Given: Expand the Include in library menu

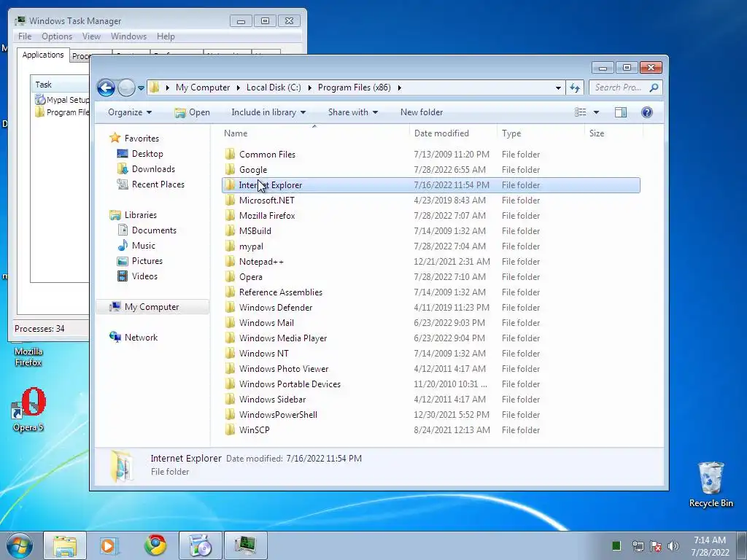Looking at the screenshot, I should [268, 112].
